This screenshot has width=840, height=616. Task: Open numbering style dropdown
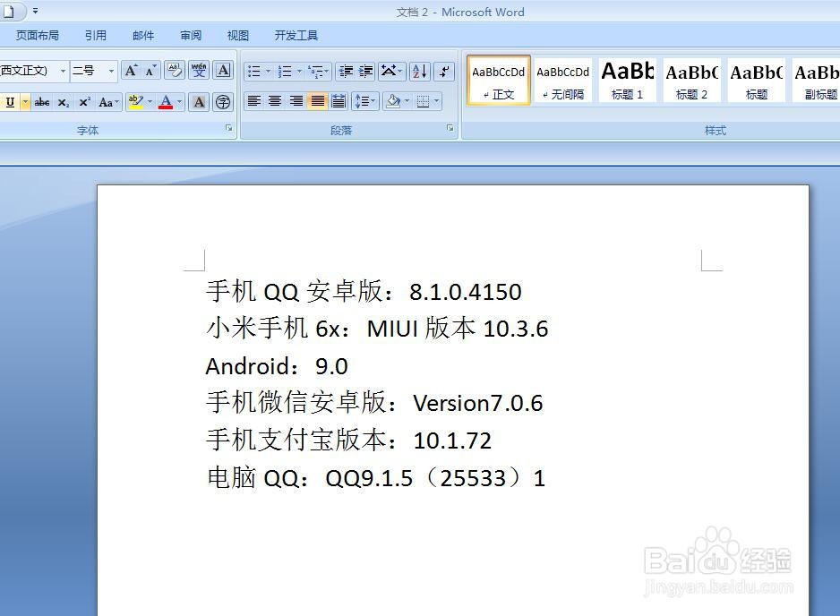click(x=299, y=72)
